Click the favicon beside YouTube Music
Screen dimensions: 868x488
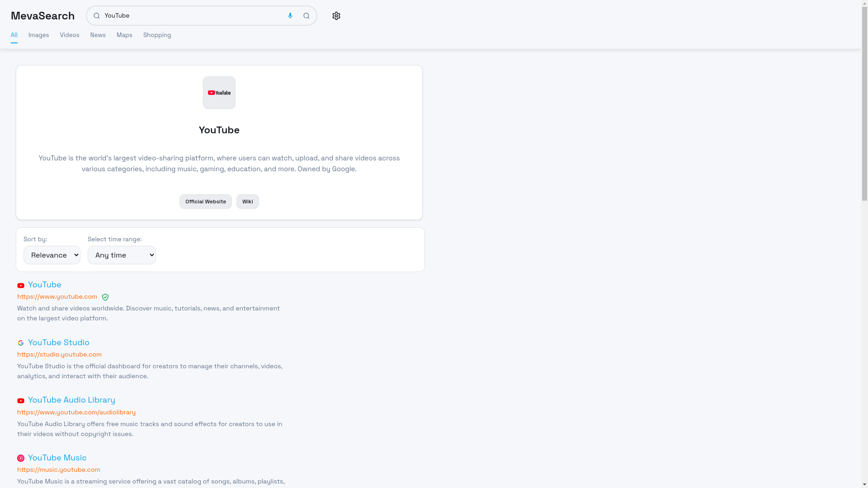[21, 458]
